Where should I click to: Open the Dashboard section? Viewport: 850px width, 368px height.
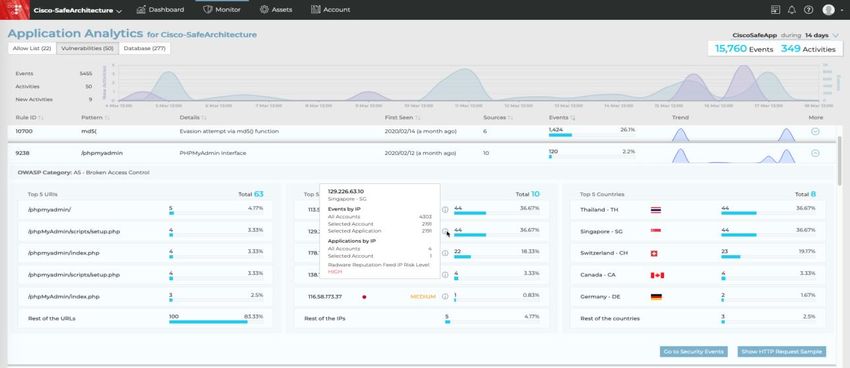click(x=160, y=10)
